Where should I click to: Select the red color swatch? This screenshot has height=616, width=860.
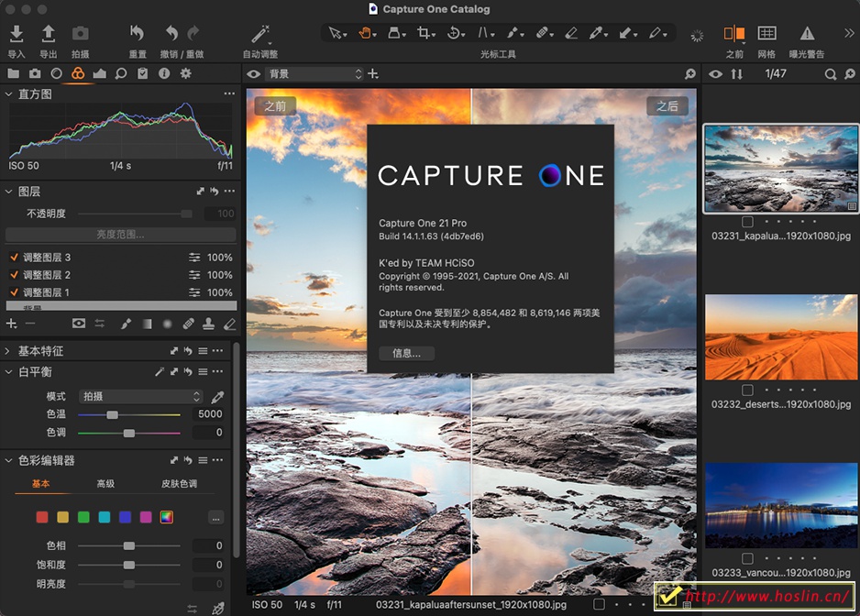[42, 517]
